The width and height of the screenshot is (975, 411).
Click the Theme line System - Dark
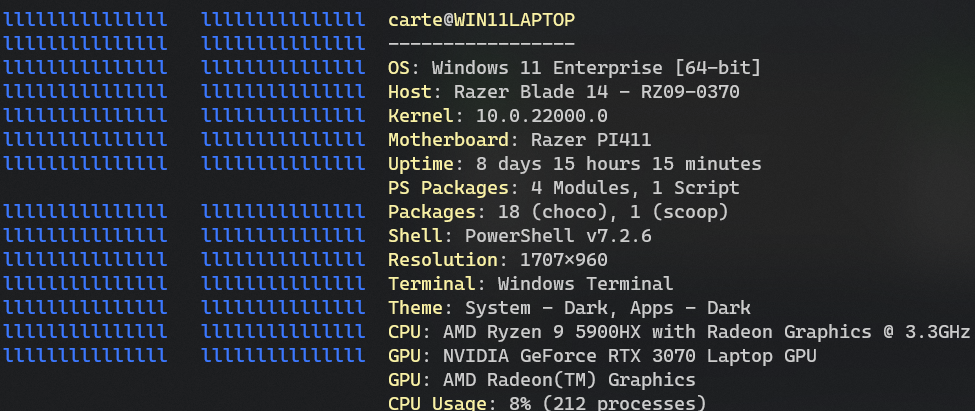pyautogui.click(x=569, y=308)
